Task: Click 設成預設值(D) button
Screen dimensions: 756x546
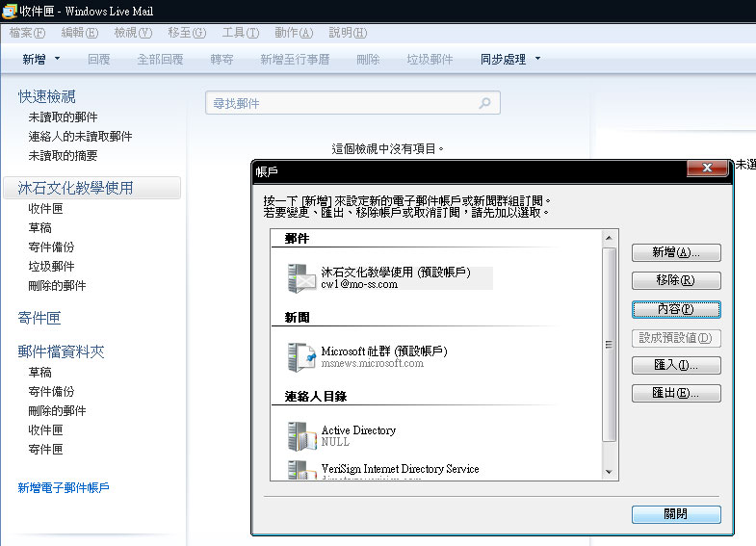Action: [x=676, y=338]
